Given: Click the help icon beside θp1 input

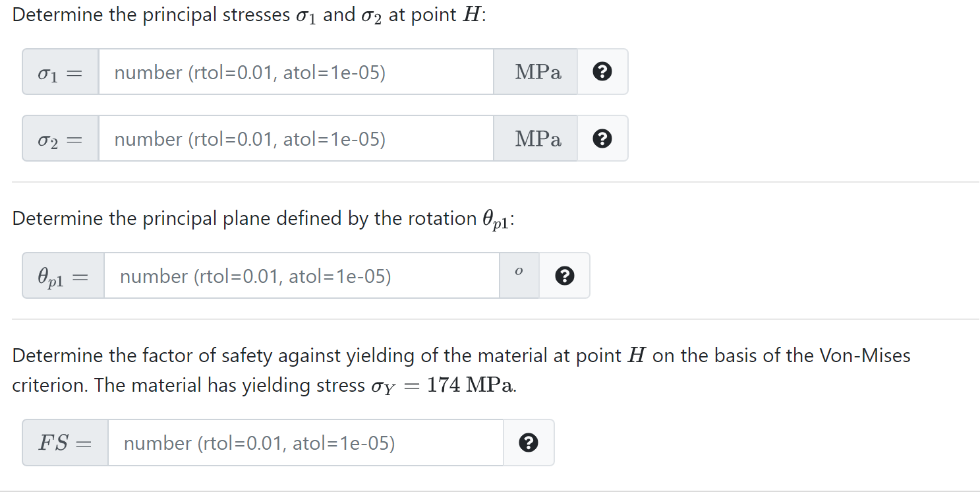Looking at the screenshot, I should point(563,276).
